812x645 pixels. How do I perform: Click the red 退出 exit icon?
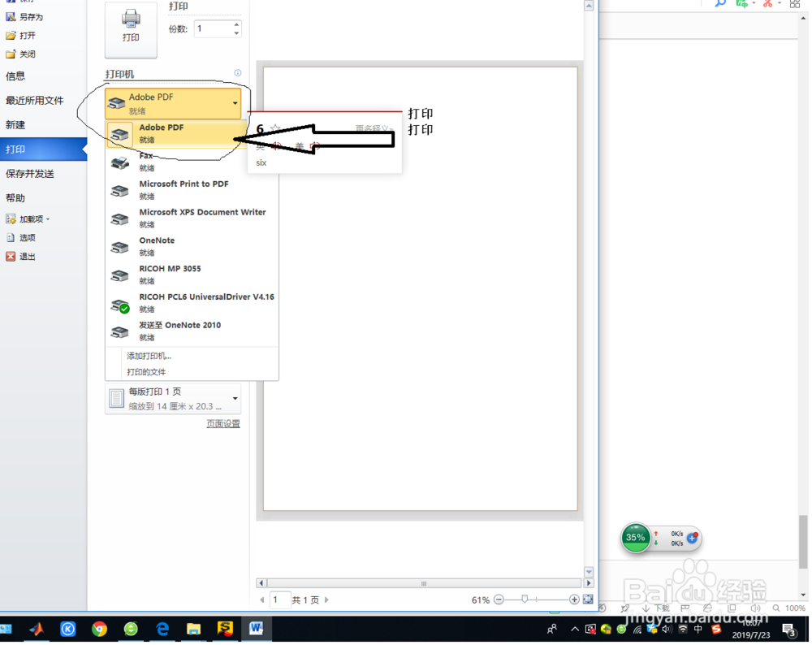point(11,257)
